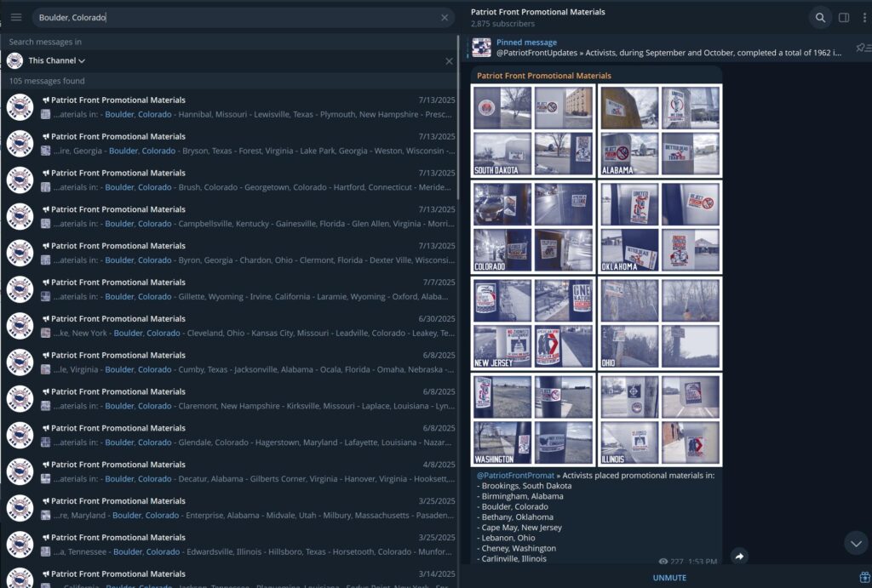
Task: Toggle the right sidebar info panel
Action: [844, 18]
